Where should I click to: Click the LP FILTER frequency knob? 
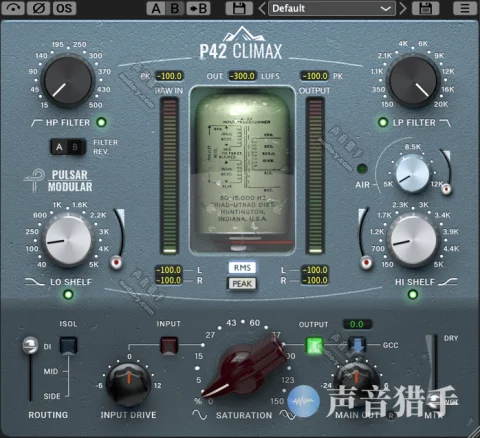coord(413,81)
